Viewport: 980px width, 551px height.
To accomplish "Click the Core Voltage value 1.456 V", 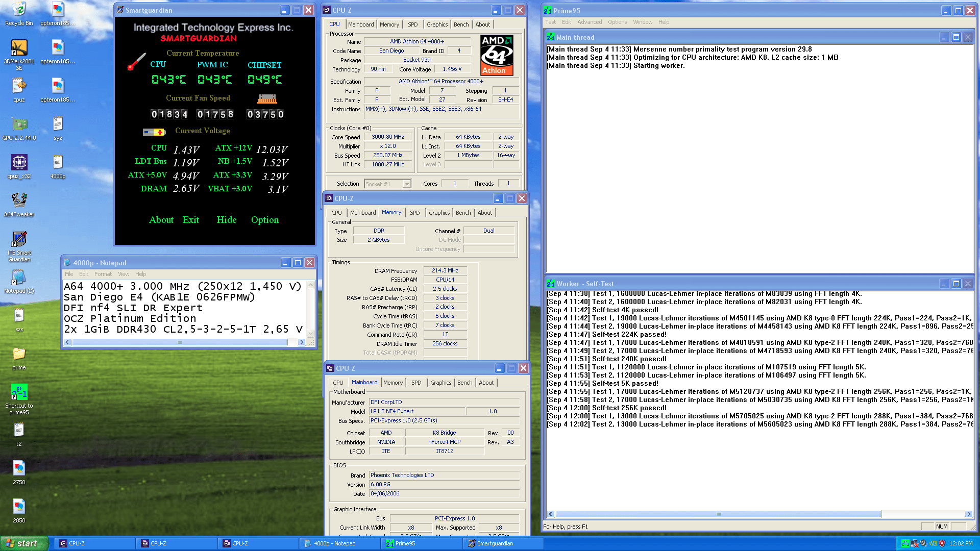I will point(452,69).
